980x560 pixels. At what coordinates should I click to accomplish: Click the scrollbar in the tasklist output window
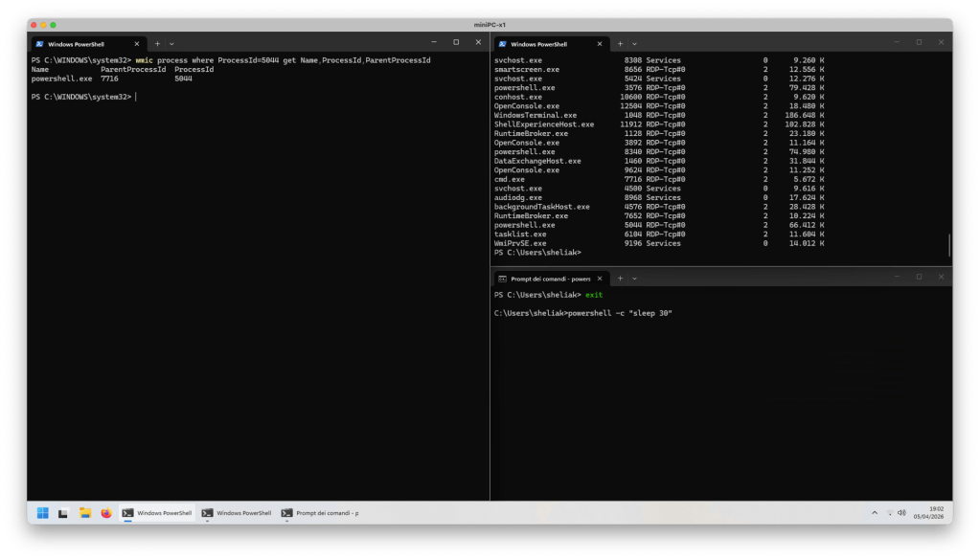(x=949, y=244)
